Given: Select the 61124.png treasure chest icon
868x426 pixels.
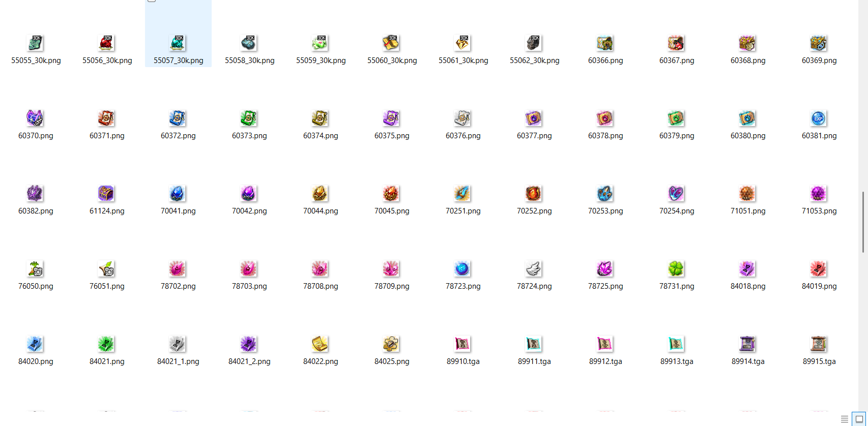Looking at the screenshot, I should coord(106,194).
